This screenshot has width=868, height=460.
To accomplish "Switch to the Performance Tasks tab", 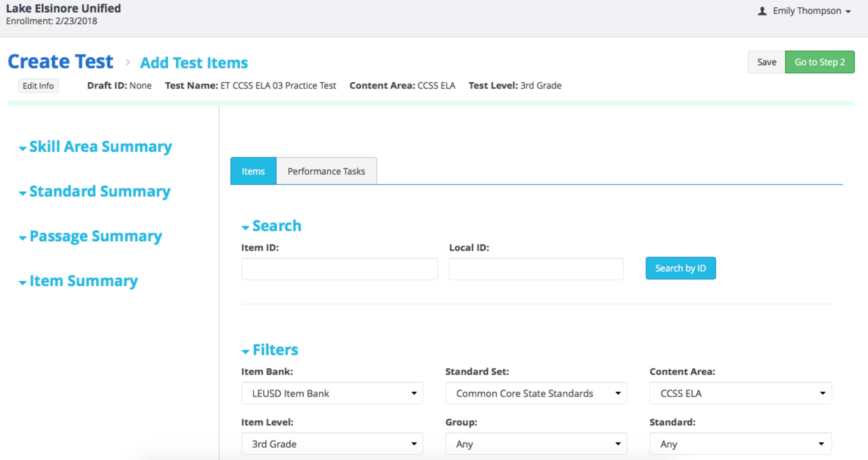I will tap(326, 171).
